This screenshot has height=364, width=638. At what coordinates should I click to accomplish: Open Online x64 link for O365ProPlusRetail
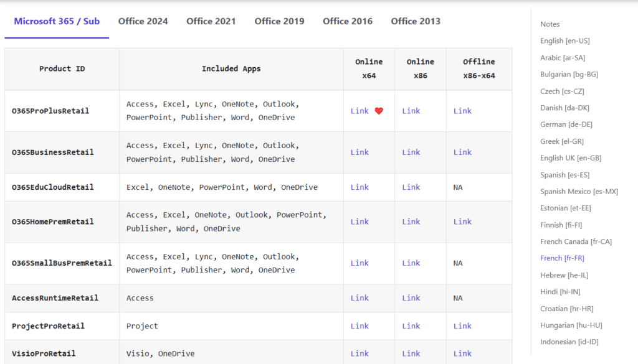(359, 111)
